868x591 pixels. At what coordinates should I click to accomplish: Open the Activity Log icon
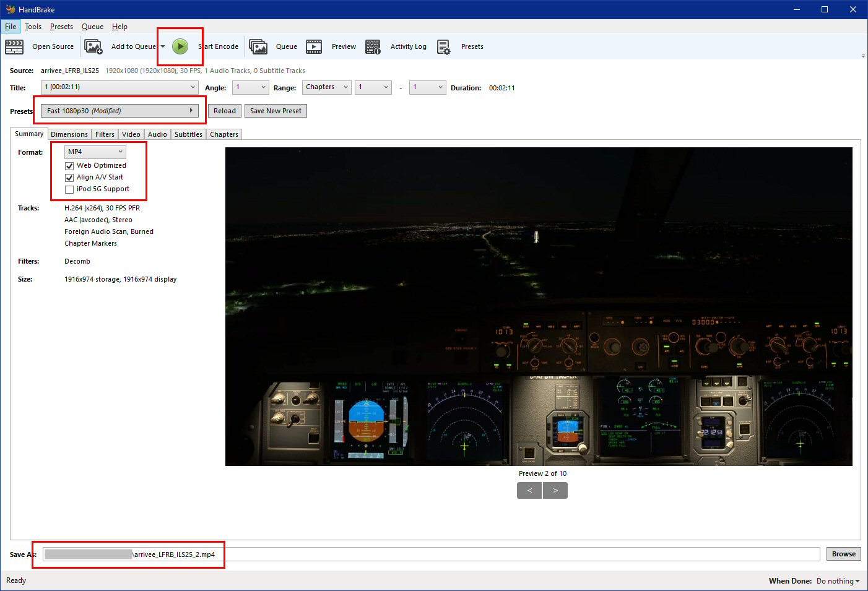pos(373,46)
